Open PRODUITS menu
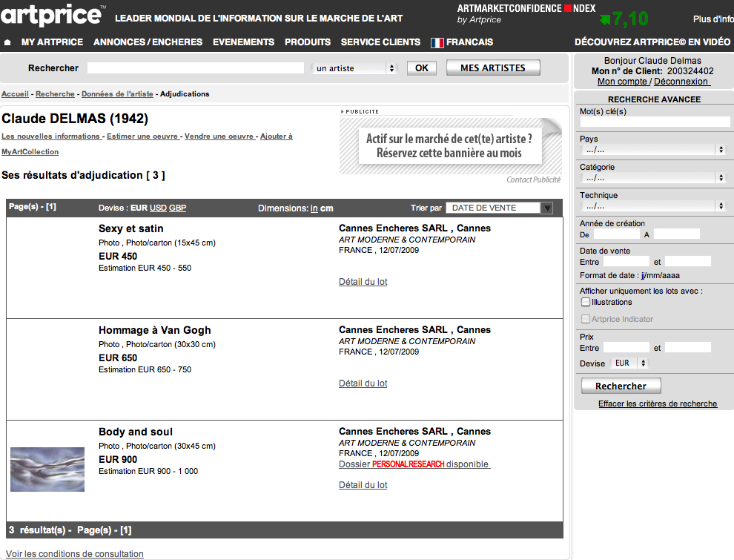 coord(308,42)
